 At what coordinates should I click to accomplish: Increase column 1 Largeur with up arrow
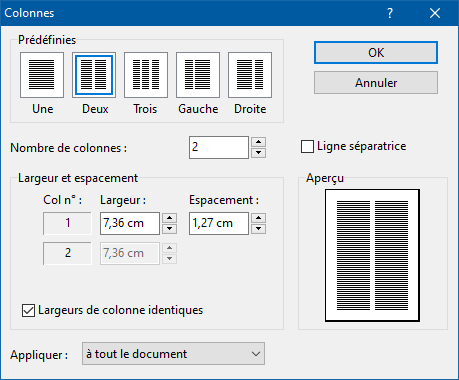pos(170,218)
